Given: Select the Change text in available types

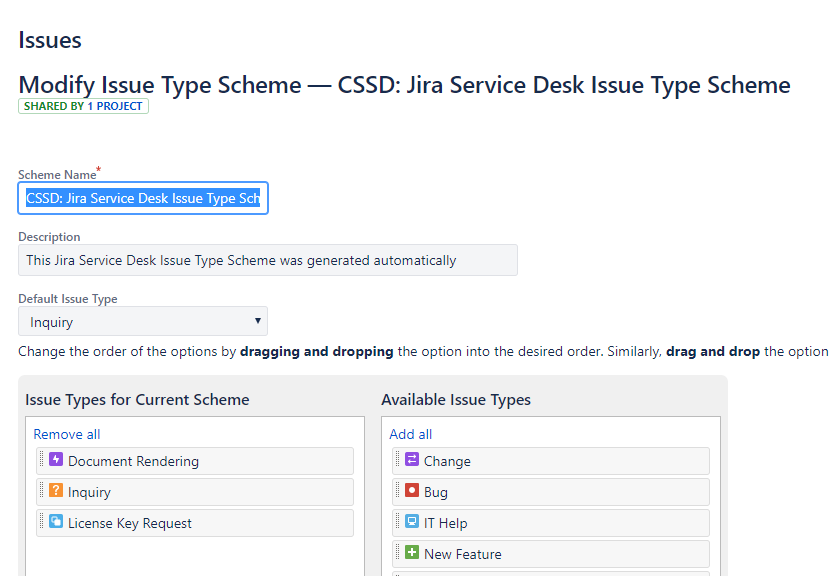Looking at the screenshot, I should [447, 461].
